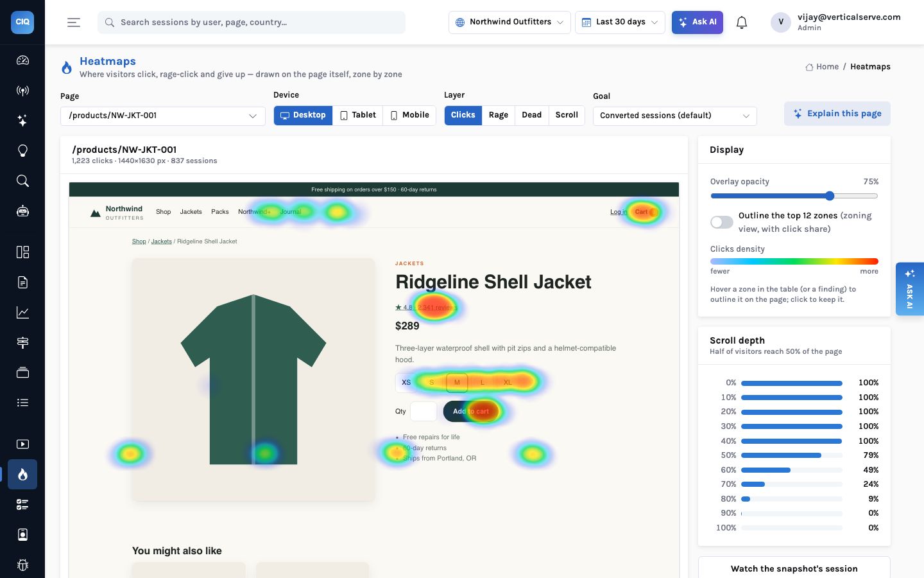
Task: Open the contact badge icon in sidebar
Action: pyautogui.click(x=22, y=535)
